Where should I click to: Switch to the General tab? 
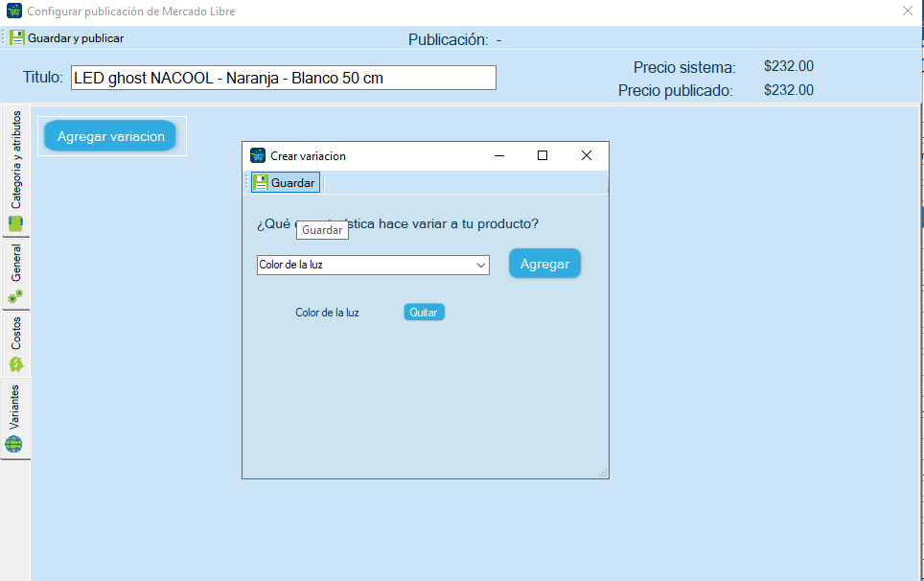(16, 274)
